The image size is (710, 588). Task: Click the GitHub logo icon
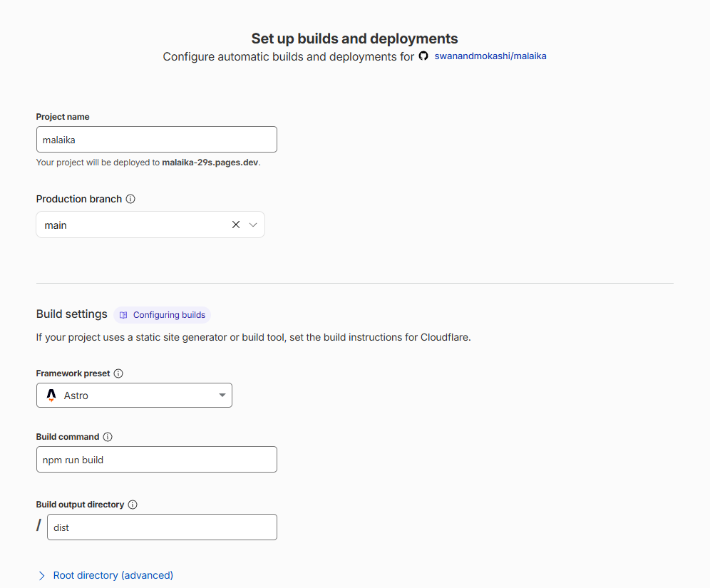click(423, 56)
